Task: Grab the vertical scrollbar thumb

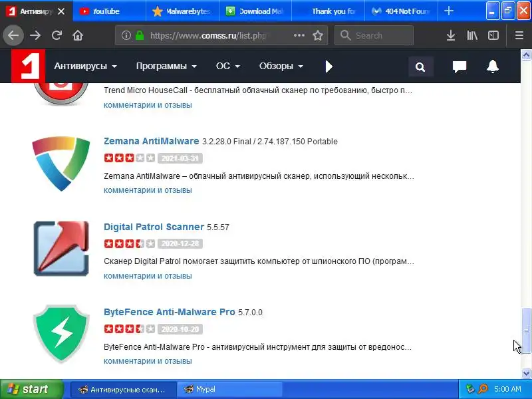Action: (x=526, y=330)
